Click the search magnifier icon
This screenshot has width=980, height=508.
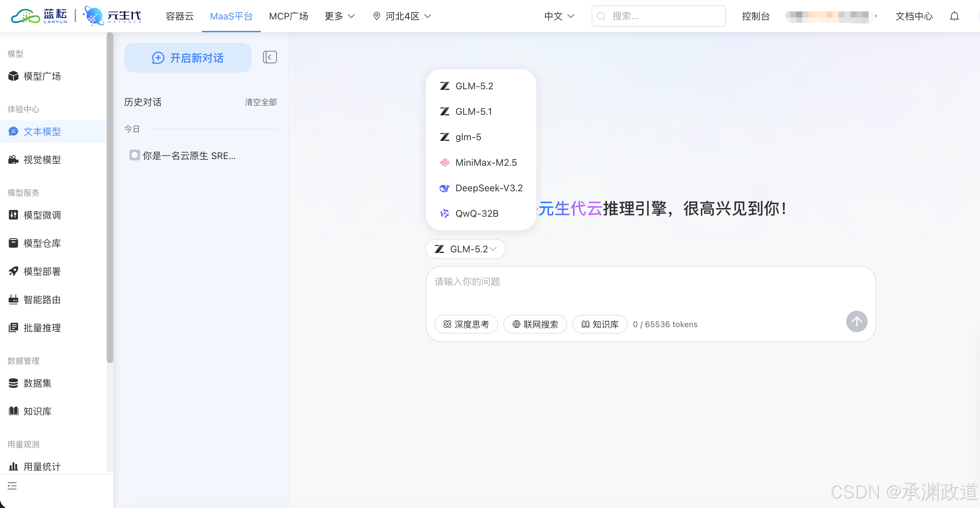601,16
